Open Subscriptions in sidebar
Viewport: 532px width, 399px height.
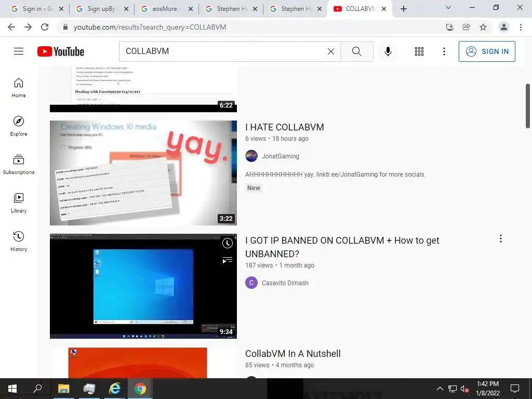(x=19, y=164)
